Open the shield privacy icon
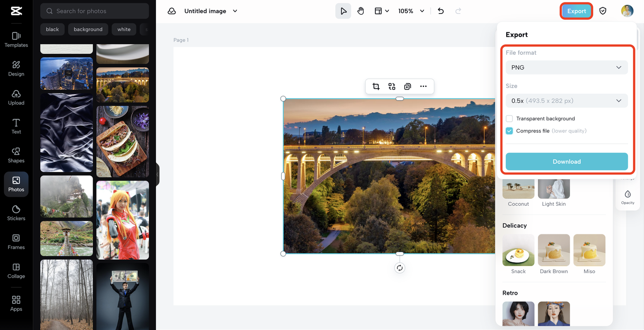Screen dimensions: 644x330 pyautogui.click(x=603, y=11)
